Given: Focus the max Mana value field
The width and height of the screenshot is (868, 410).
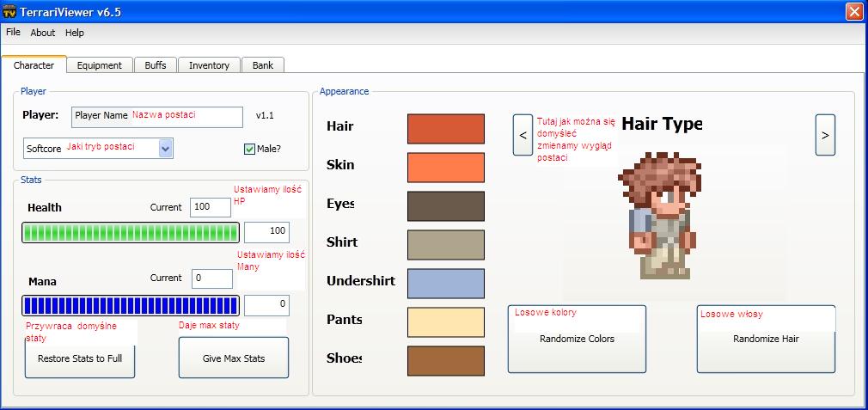Looking at the screenshot, I should coord(266,305).
